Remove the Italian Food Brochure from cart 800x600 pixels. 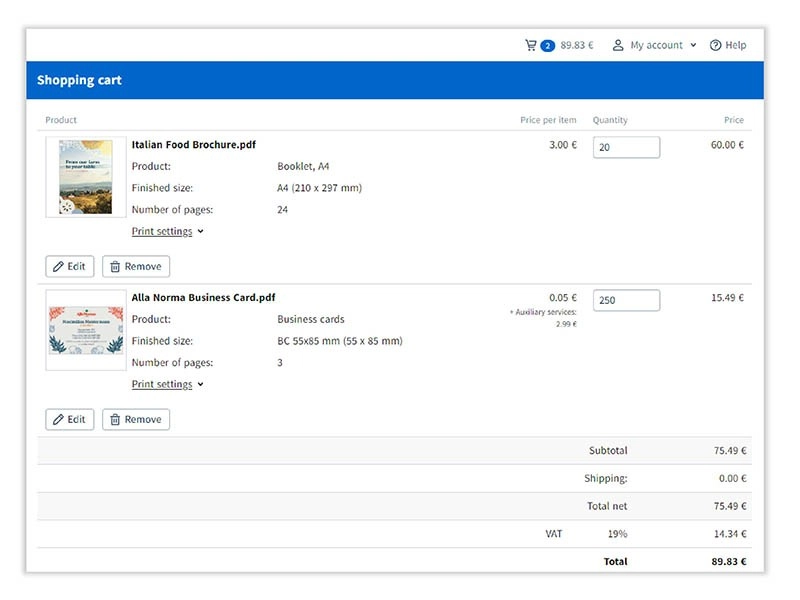point(136,267)
